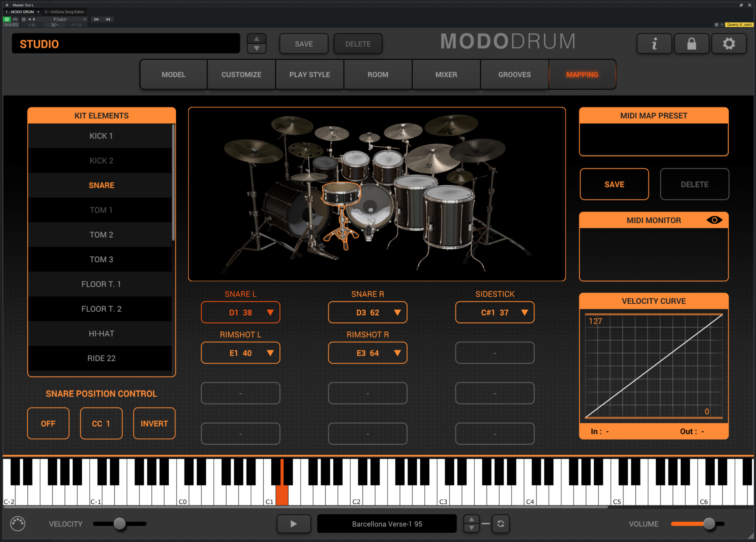Click INVERT under Snare Position Control

154,423
